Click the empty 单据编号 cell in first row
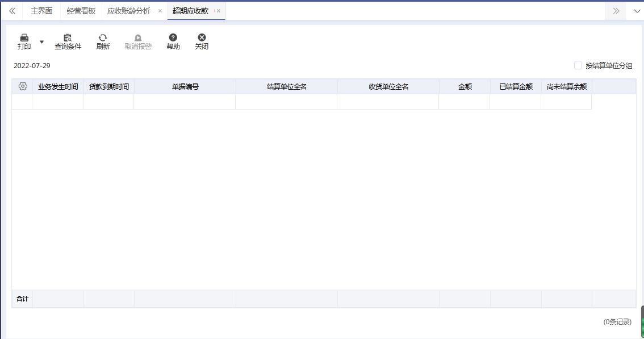Screen dimensions: 644x339 (185, 102)
